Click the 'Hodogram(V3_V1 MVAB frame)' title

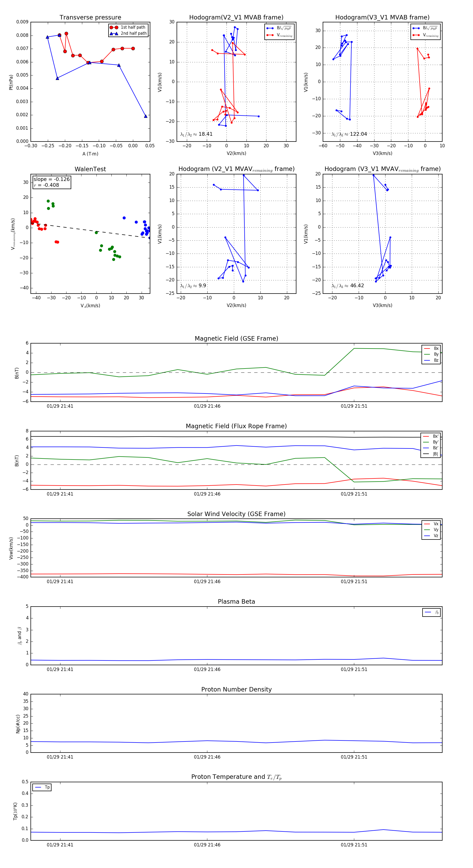click(x=382, y=18)
